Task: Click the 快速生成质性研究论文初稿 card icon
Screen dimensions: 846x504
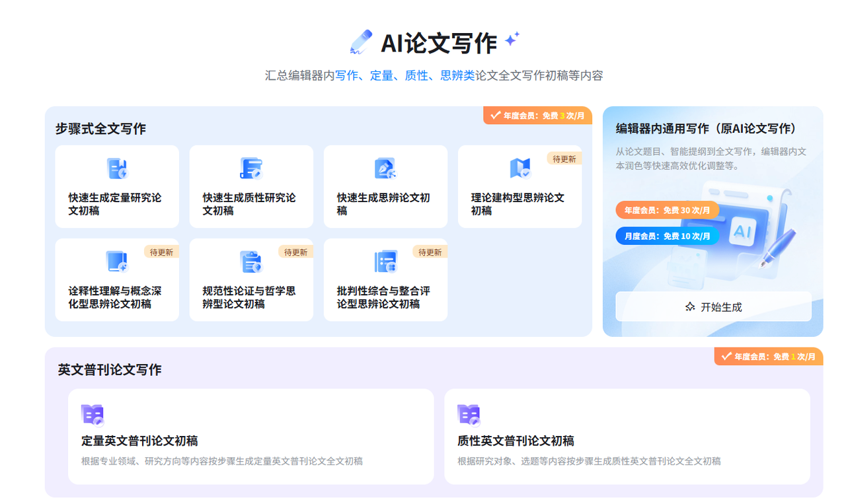Action: point(251,168)
